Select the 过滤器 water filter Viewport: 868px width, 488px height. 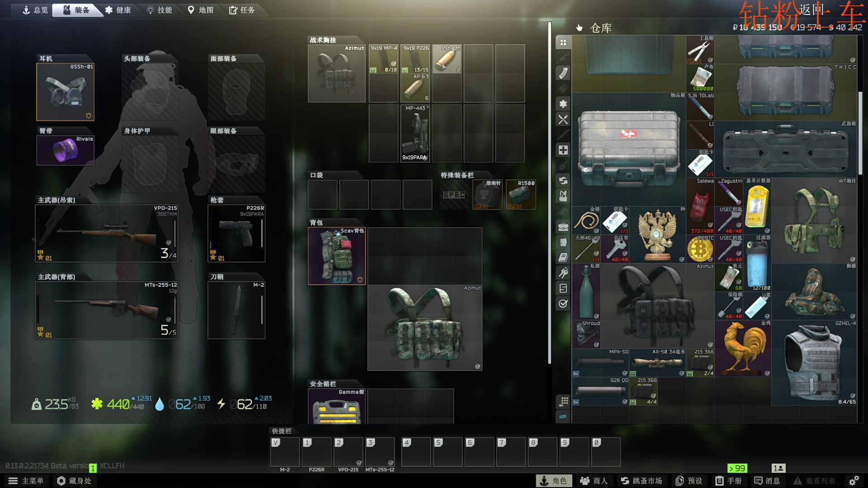pyautogui.click(x=757, y=263)
